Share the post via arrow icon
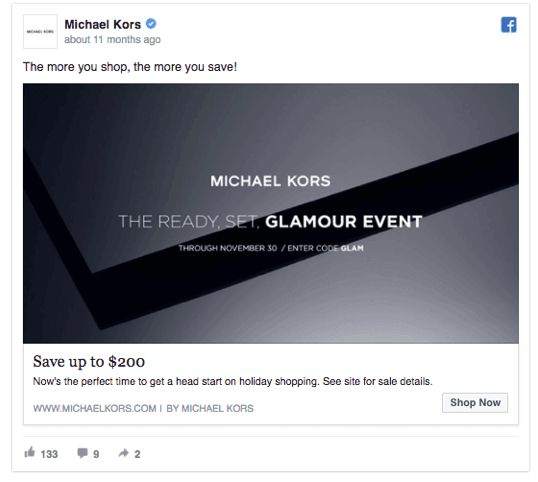Viewport: 538px width, 482px height. coord(124,453)
